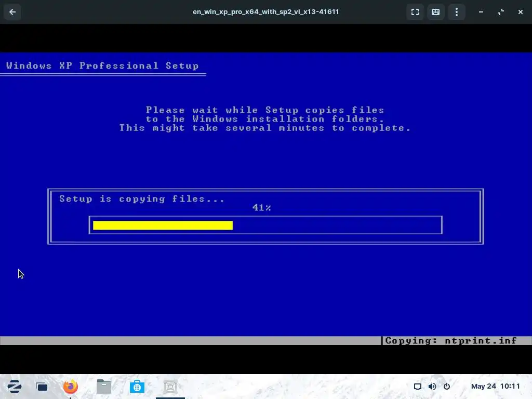Restore the window size
This screenshot has width=532, height=399.
(x=501, y=12)
